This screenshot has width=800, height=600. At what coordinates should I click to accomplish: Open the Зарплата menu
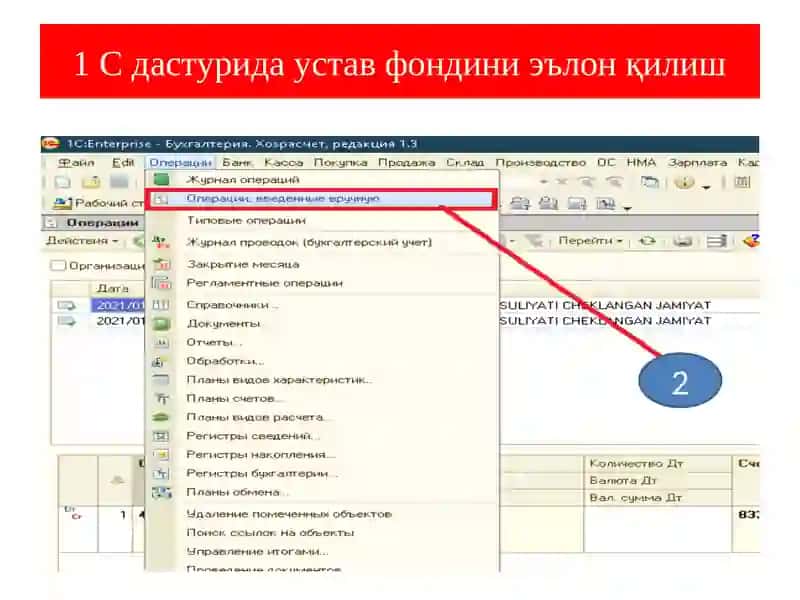697,163
